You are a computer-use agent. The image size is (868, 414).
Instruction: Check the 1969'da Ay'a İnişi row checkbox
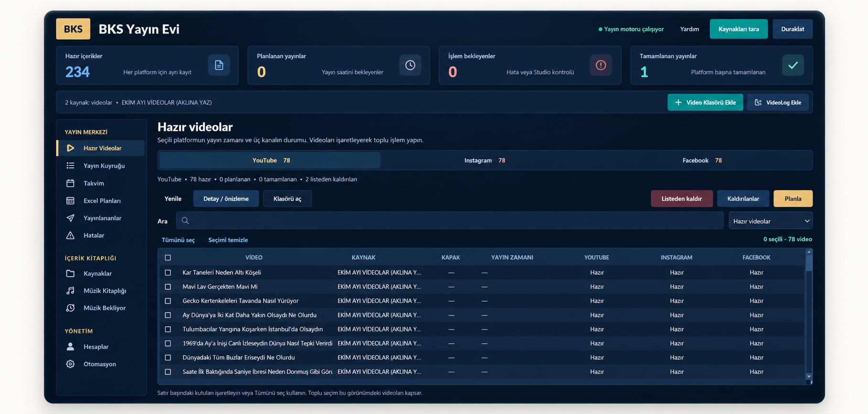[x=168, y=343]
